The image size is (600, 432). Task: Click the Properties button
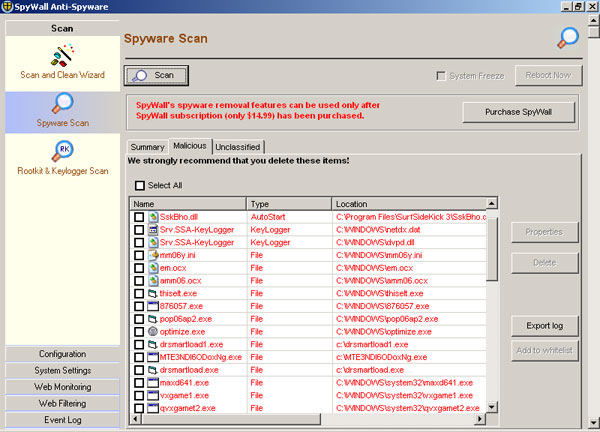pos(545,232)
